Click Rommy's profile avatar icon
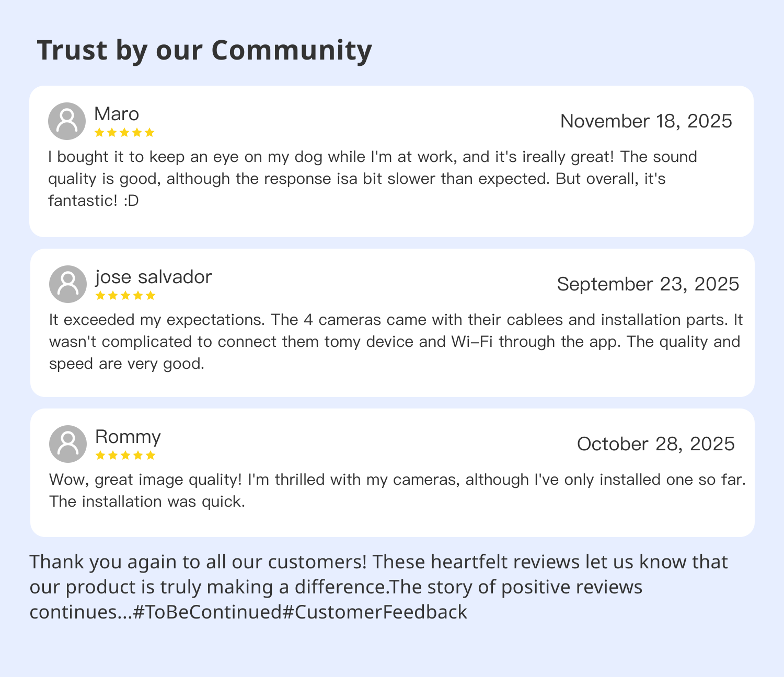Image resolution: width=784 pixels, height=677 pixels. 68,444
